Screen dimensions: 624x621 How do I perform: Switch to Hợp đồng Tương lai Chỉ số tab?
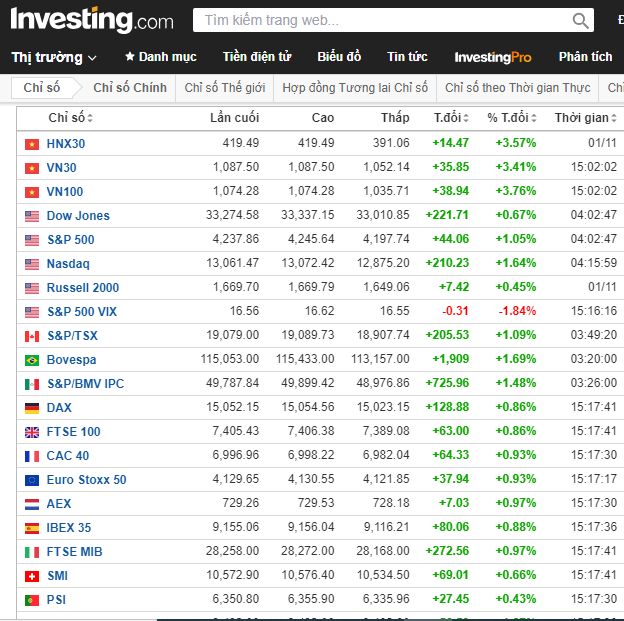pyautogui.click(x=355, y=88)
